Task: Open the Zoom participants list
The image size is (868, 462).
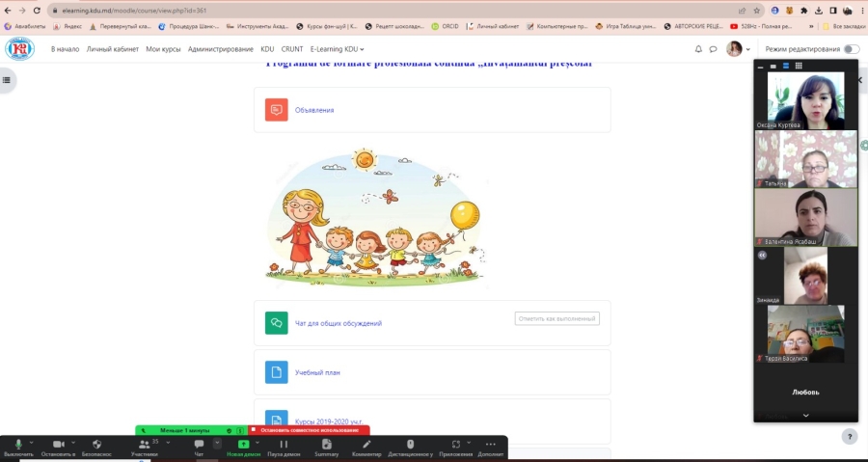Action: (x=144, y=444)
